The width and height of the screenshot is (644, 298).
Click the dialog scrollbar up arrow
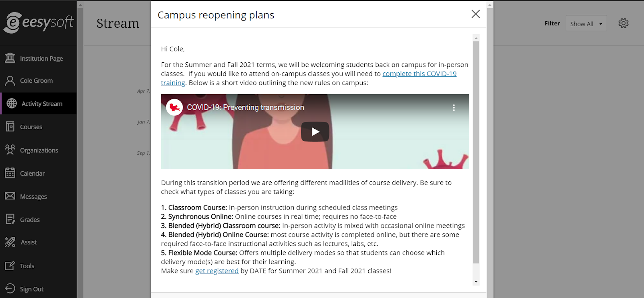coord(476,38)
